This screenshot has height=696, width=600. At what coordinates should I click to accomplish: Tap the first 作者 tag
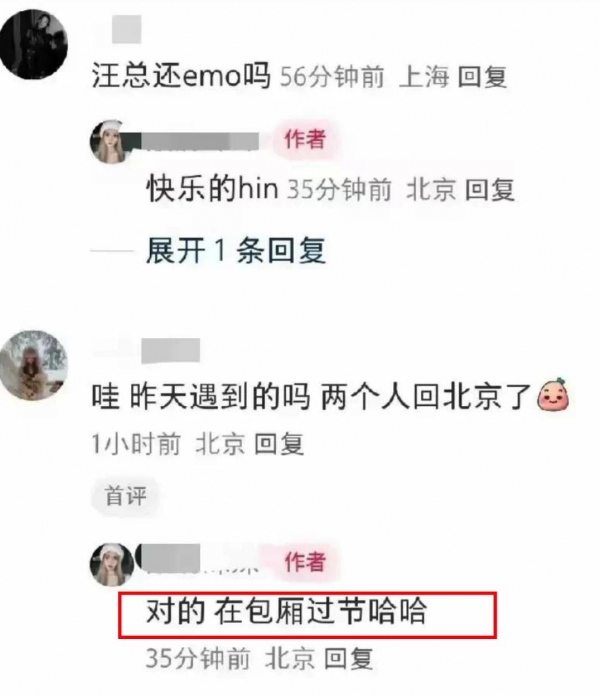pos(305,139)
